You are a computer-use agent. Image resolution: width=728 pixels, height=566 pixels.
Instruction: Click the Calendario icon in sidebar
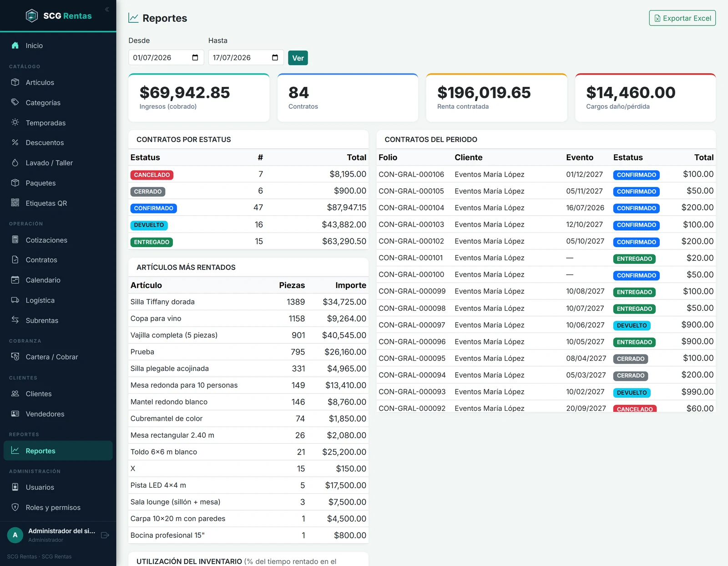click(x=15, y=280)
